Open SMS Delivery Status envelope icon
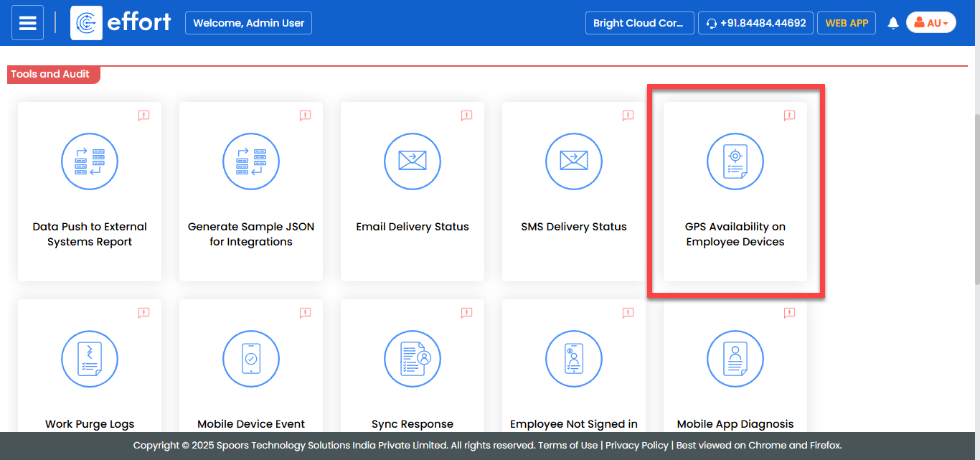 click(574, 161)
